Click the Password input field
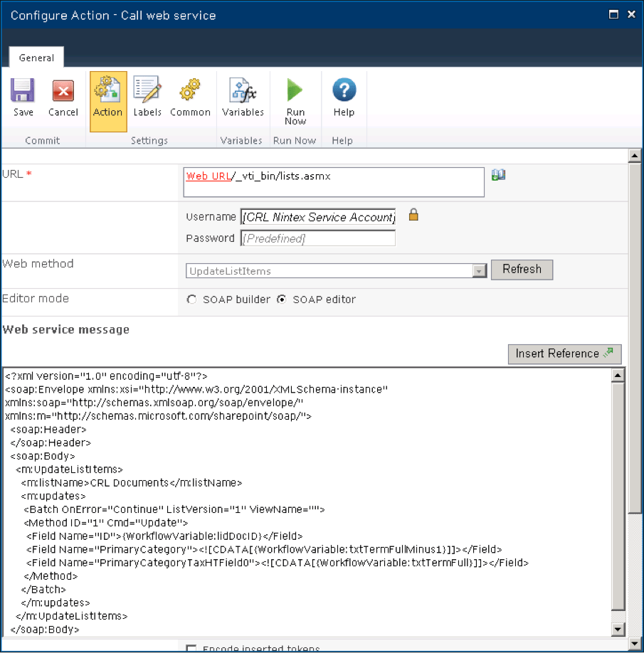Image resolution: width=644 pixels, height=653 pixels. (x=318, y=238)
